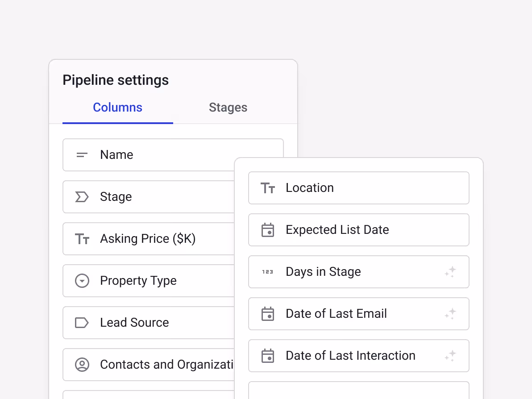Click the sparkle icon on Days in Stage

click(451, 272)
